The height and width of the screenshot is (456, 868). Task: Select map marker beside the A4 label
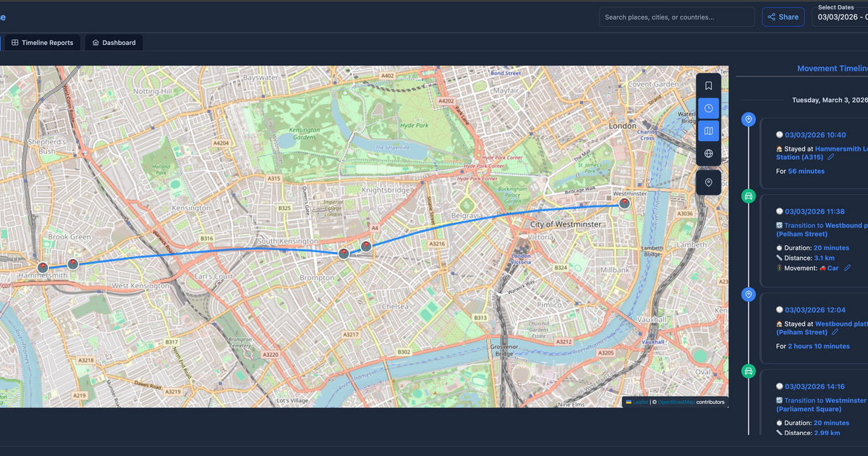pyautogui.click(x=366, y=246)
